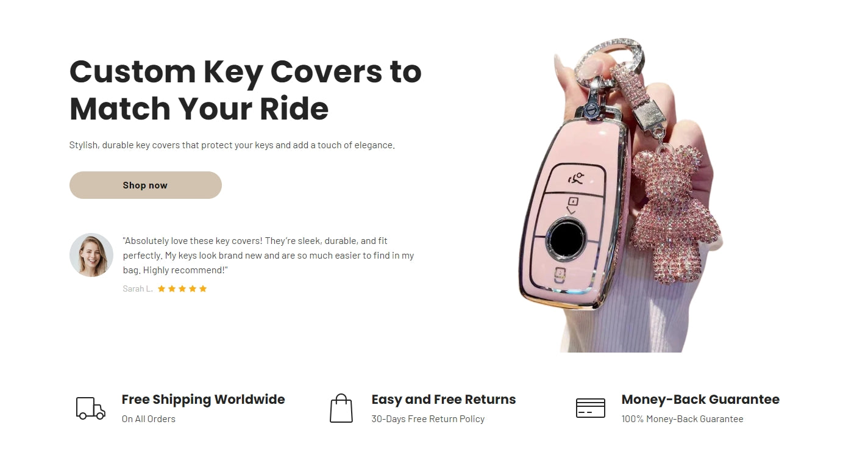Viewport: 868px width, 452px height.
Task: Click the Money-Back Guarantee heading
Action: [700, 400]
